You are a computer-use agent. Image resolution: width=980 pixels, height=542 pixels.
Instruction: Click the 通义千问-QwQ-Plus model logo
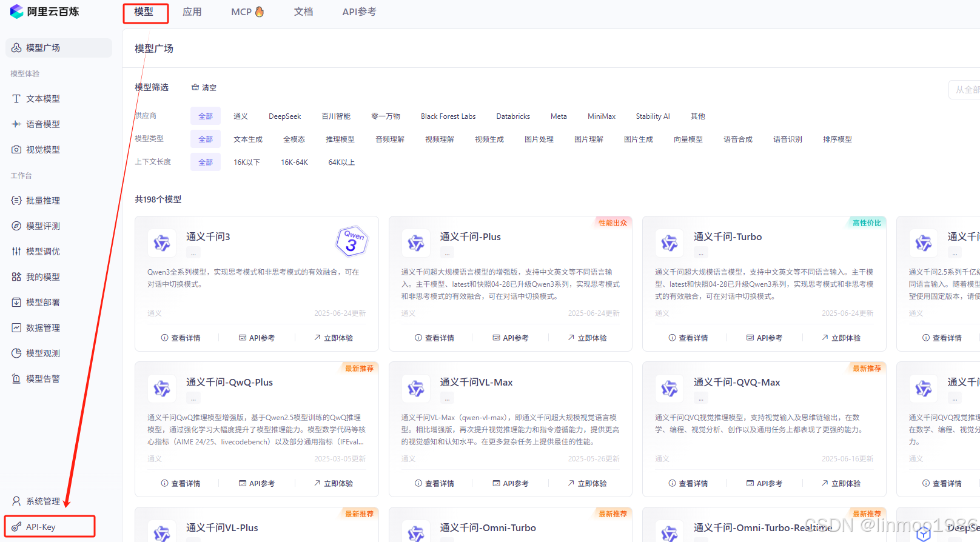(162, 389)
